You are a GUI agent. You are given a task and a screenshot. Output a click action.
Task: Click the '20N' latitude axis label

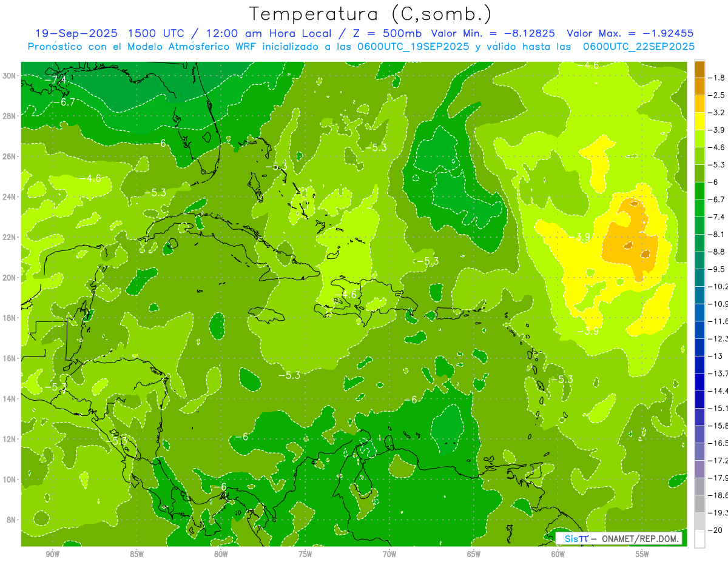pyautogui.click(x=10, y=278)
